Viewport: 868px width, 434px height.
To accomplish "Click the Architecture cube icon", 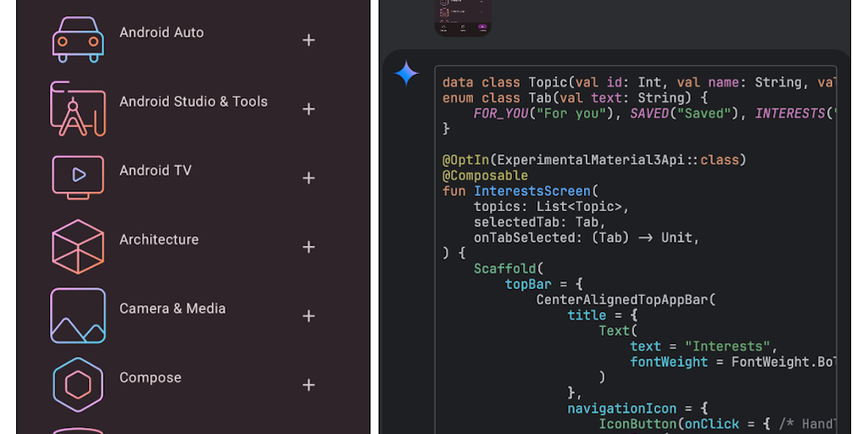I will [x=78, y=247].
